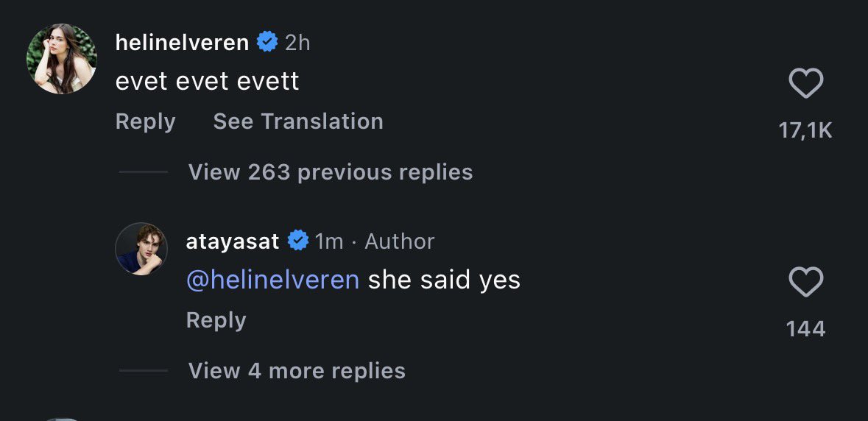This screenshot has width=868, height=421.
Task: Click the 1m timestamp on atayasat's reply
Action: pyautogui.click(x=329, y=241)
